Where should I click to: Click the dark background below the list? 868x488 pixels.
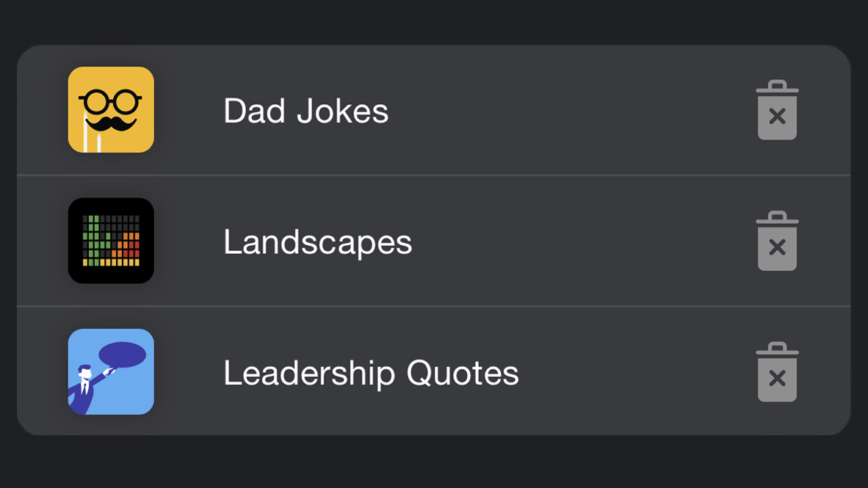(433, 462)
